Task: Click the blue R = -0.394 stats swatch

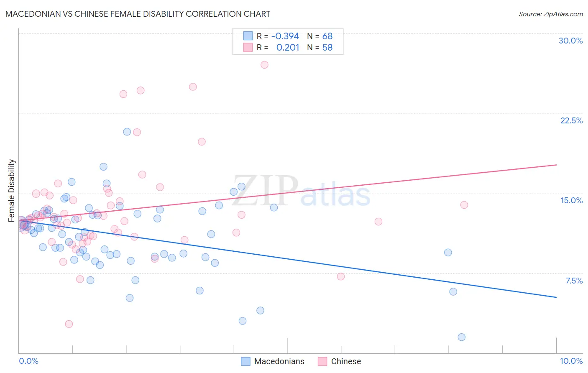Action: tap(248, 36)
